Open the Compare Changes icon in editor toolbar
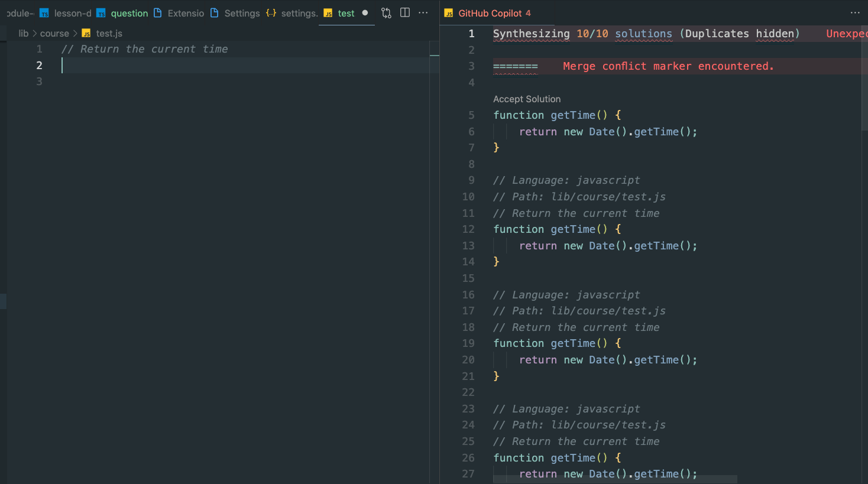Screen dimensions: 868x484 [386, 13]
